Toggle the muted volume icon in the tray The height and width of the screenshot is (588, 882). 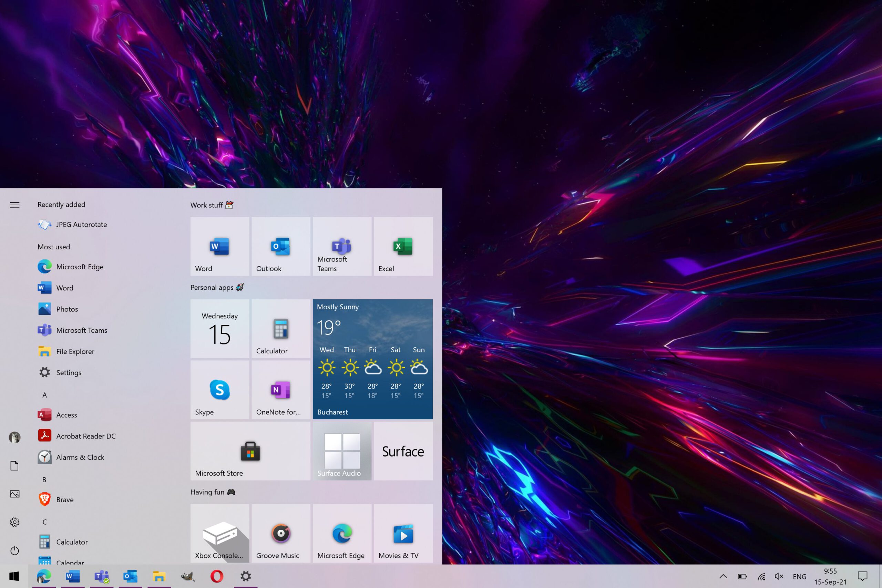click(x=779, y=576)
